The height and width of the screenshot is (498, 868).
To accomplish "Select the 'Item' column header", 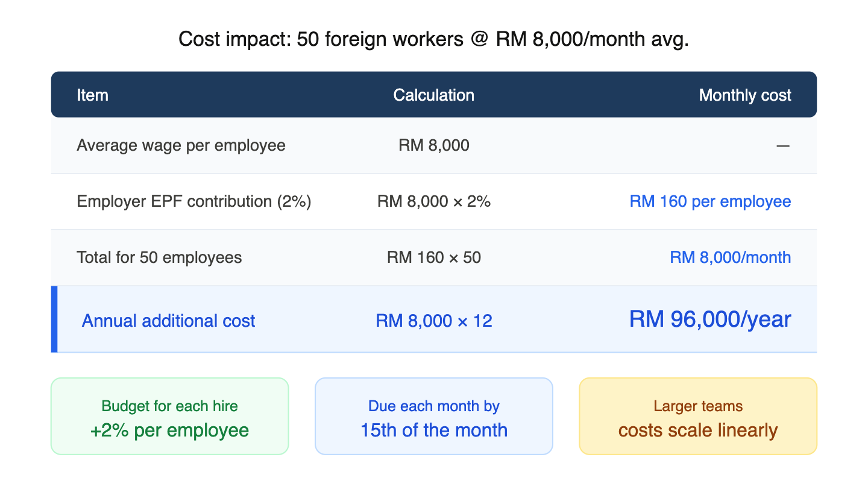I will click(93, 95).
